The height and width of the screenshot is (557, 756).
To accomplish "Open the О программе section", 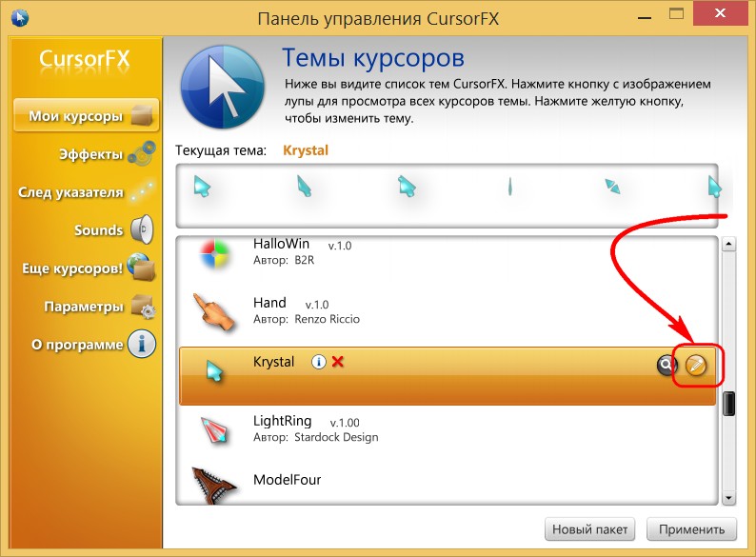I will click(93, 345).
